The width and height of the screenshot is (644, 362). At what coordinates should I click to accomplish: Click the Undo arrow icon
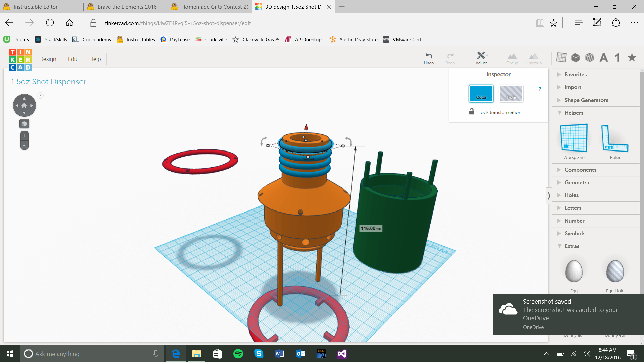(x=429, y=56)
